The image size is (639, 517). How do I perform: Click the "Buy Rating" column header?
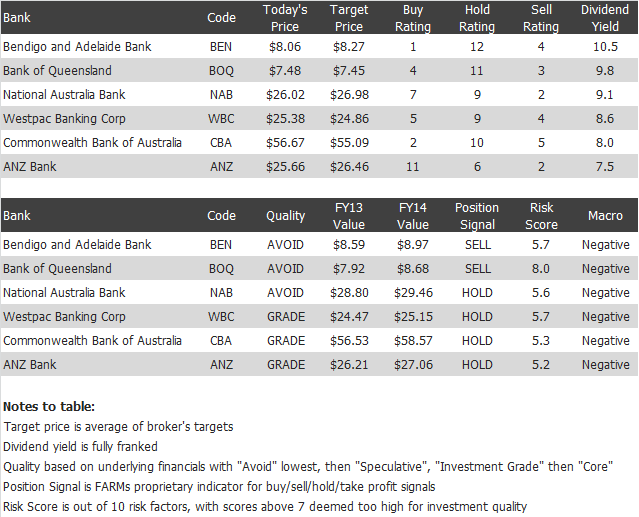413,18
